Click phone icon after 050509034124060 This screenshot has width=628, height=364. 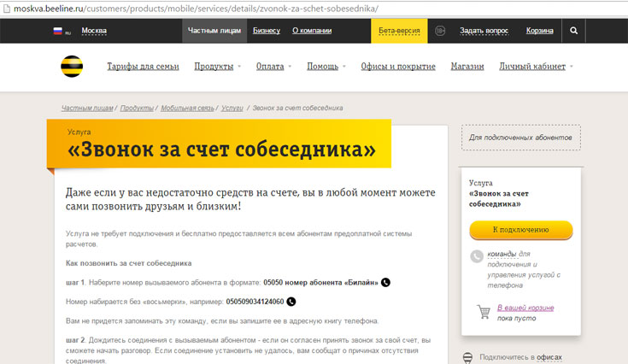tap(291, 302)
